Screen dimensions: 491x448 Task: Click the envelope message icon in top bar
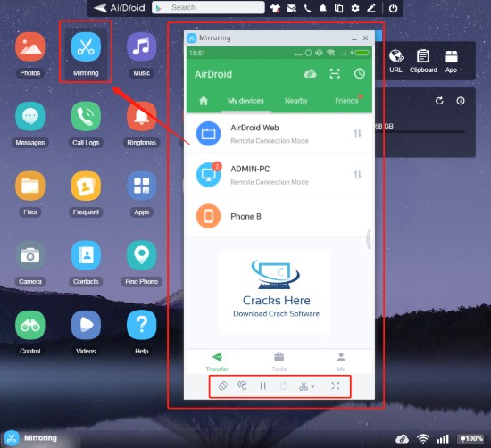point(292,8)
